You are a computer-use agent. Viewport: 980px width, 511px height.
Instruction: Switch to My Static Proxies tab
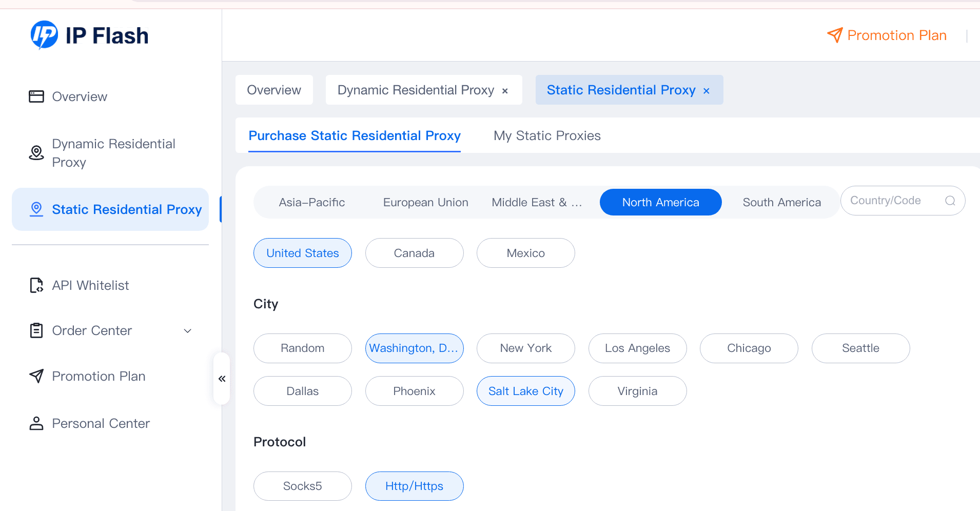[x=547, y=135]
